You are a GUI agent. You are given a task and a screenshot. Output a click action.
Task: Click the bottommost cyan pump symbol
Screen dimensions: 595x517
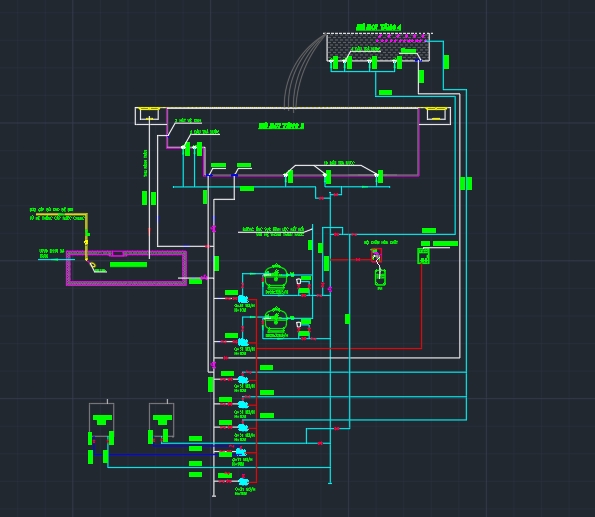243,482
